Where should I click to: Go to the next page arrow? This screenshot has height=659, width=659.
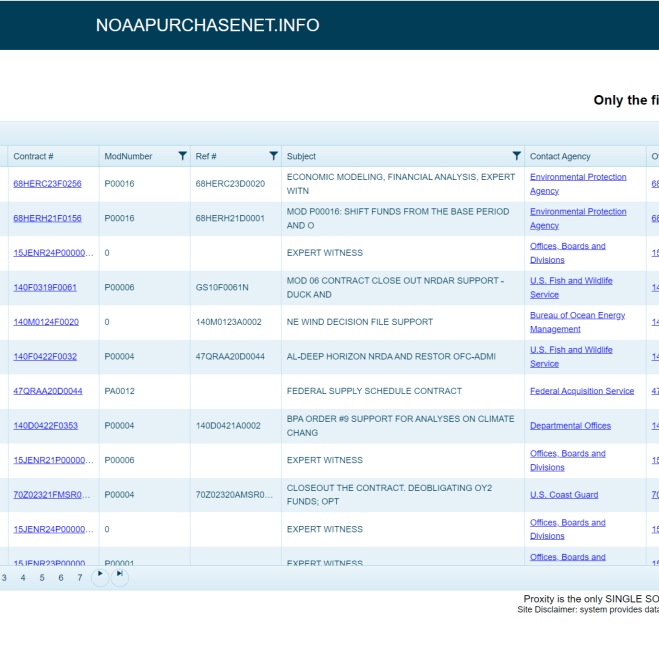(100, 577)
